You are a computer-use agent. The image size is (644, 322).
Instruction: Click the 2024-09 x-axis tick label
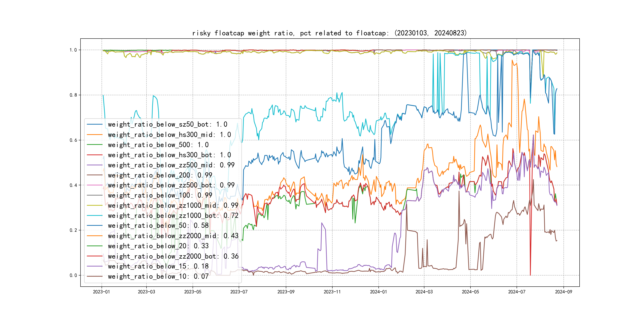pyautogui.click(x=563, y=292)
